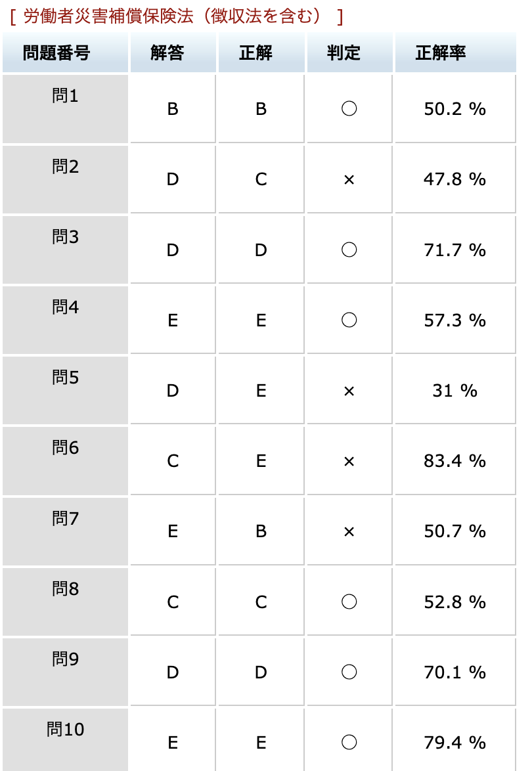Click the circle mark for 問10
This screenshot has height=771, width=532.
click(349, 743)
